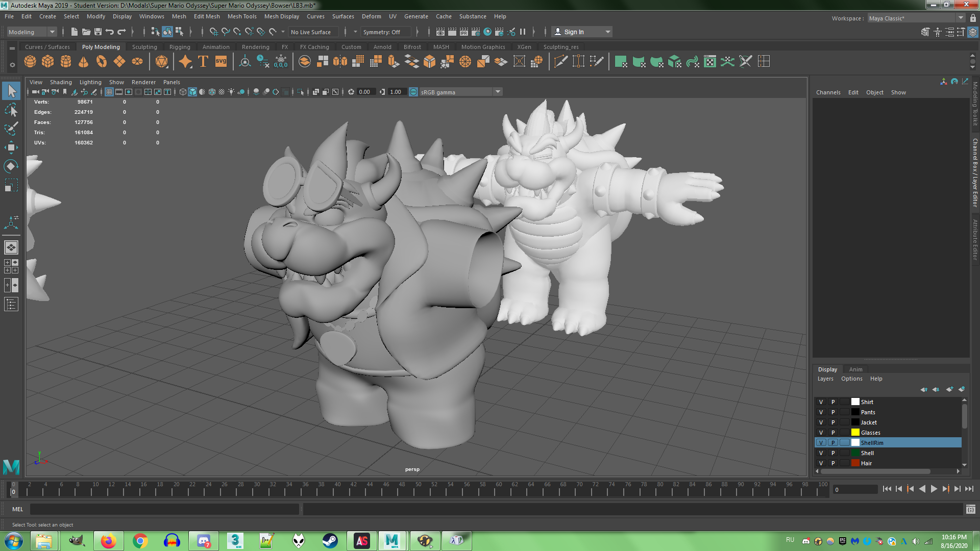The height and width of the screenshot is (551, 980).
Task: Click the SVG import shelf icon
Action: [220, 62]
